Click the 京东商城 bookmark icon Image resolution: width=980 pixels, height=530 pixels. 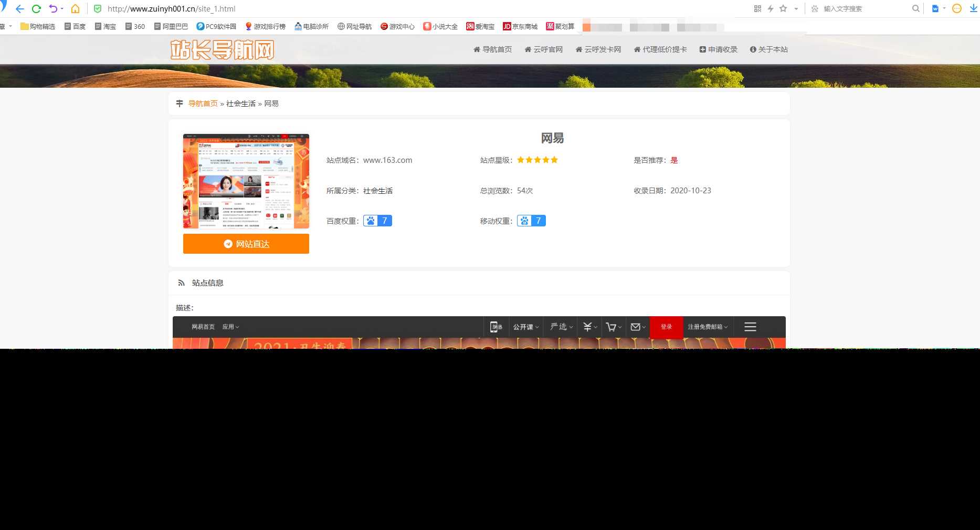[x=507, y=26]
